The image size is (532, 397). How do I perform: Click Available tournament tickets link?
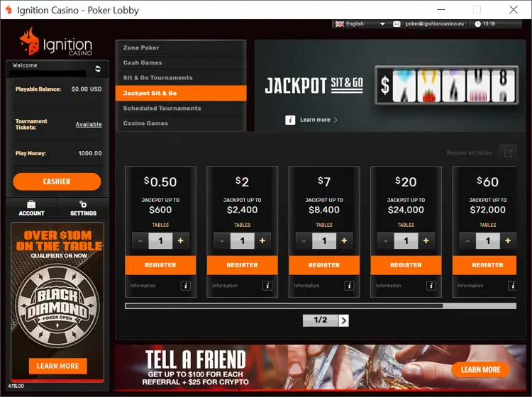89,125
